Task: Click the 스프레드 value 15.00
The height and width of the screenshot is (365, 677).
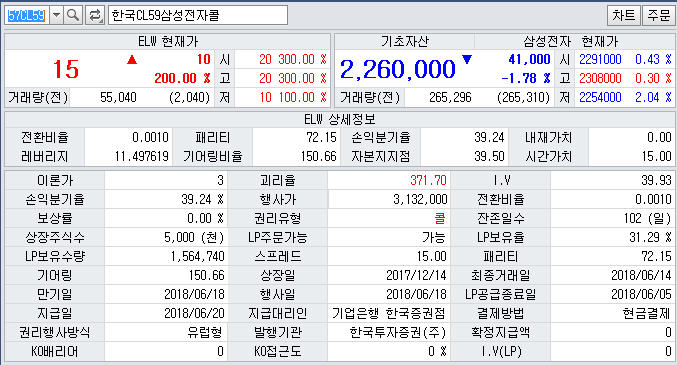Action: click(431, 256)
